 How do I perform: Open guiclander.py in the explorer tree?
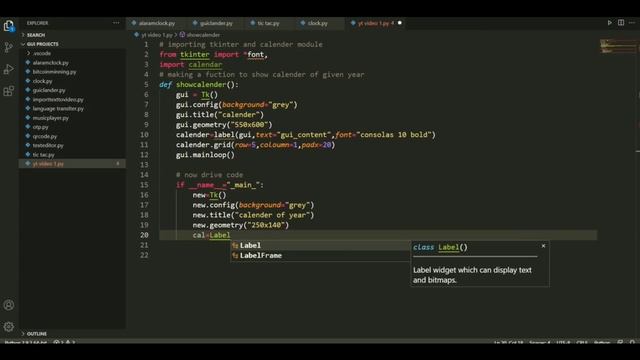click(49, 90)
